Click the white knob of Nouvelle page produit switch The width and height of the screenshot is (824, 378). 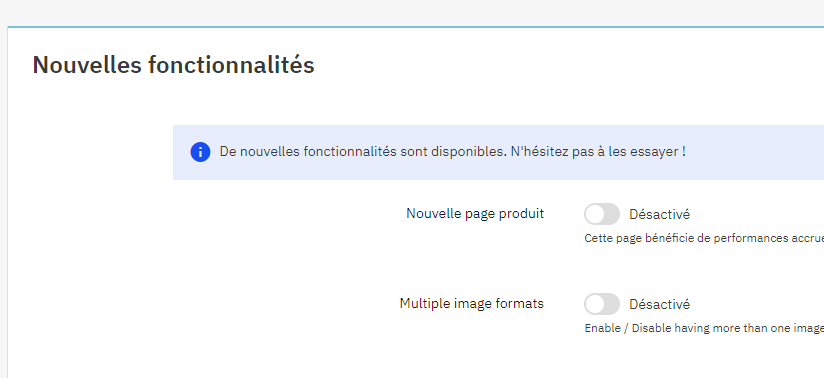click(x=595, y=214)
